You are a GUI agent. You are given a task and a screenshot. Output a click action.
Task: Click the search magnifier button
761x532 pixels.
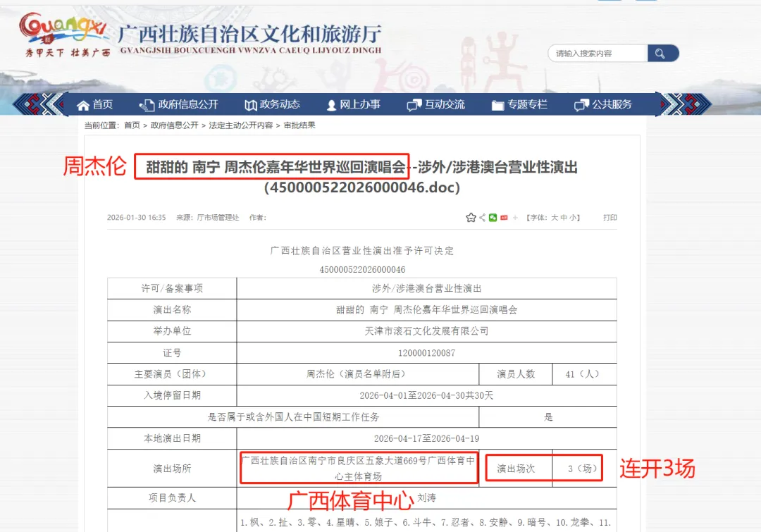click(x=662, y=54)
